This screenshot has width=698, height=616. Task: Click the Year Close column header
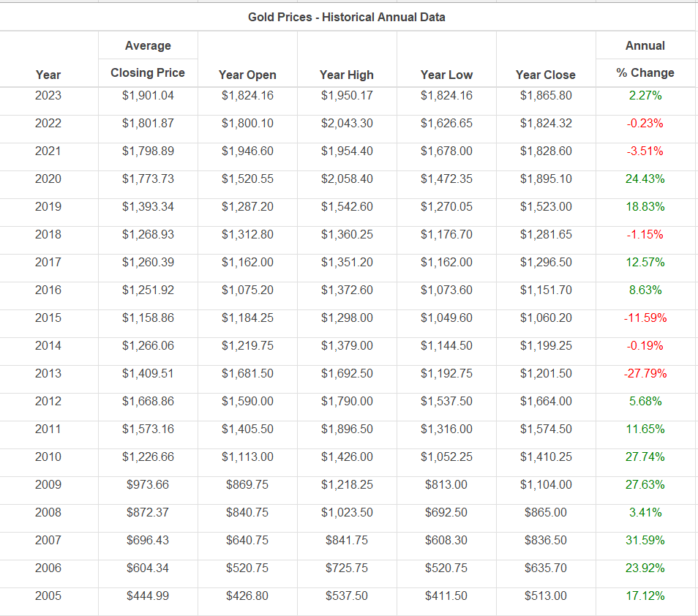click(x=546, y=75)
